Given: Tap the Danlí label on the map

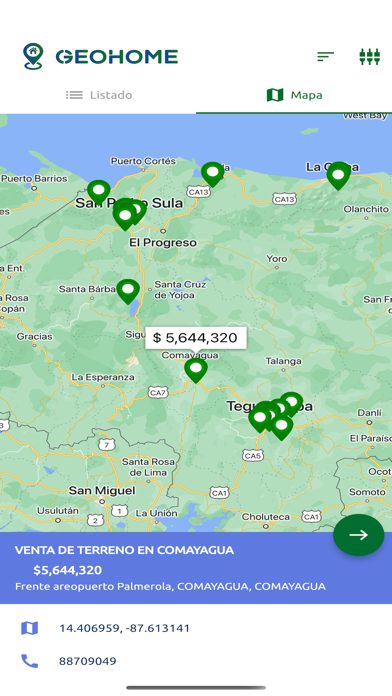Looking at the screenshot, I should [x=369, y=413].
